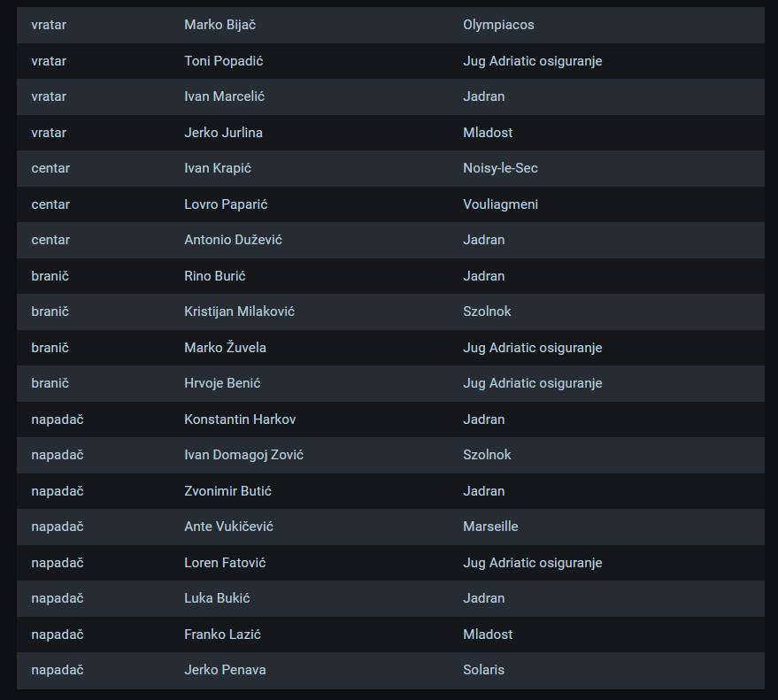Select player Rino Burić
Image resolution: width=778 pixels, height=700 pixels.
[214, 276]
